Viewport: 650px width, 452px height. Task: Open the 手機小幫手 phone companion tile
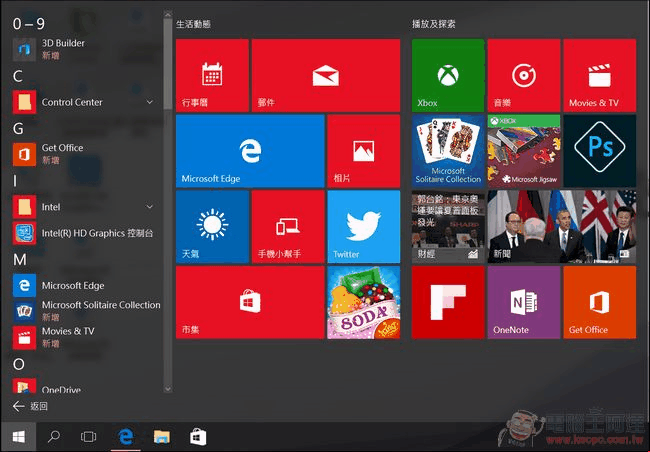(x=288, y=226)
